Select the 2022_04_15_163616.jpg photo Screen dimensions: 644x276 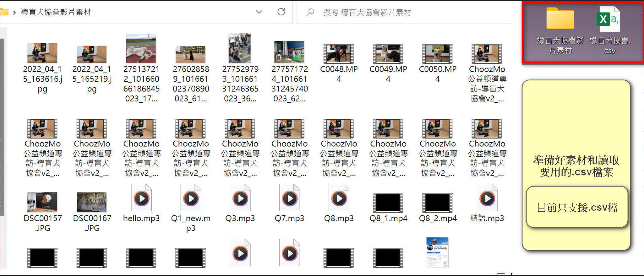(42, 53)
